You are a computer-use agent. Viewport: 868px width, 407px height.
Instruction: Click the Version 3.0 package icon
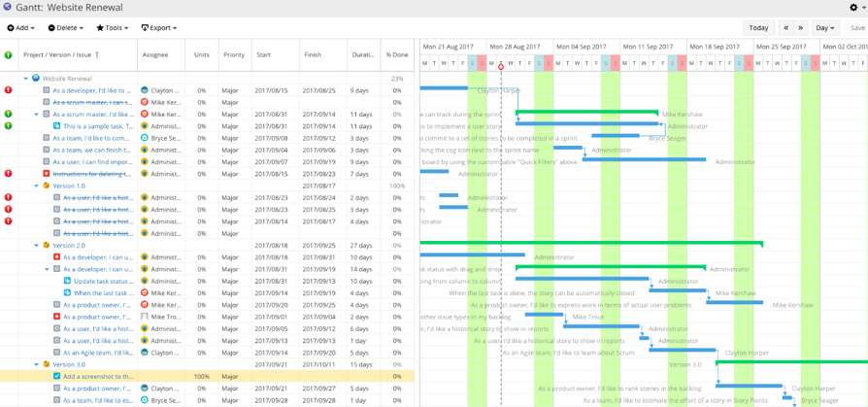tap(47, 364)
